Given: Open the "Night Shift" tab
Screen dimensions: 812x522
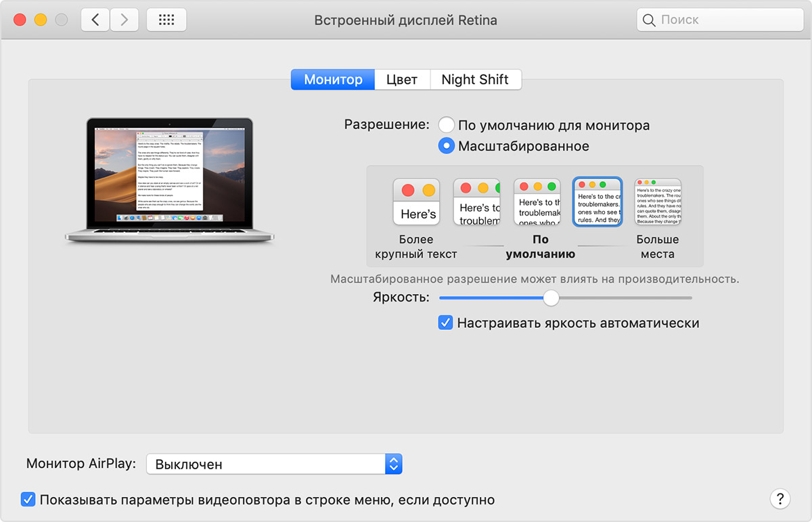Looking at the screenshot, I should tap(475, 79).
